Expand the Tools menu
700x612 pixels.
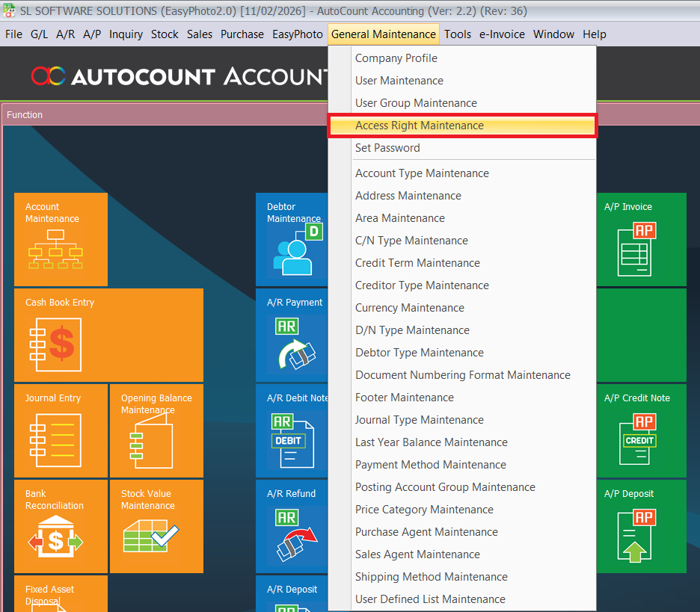point(458,34)
